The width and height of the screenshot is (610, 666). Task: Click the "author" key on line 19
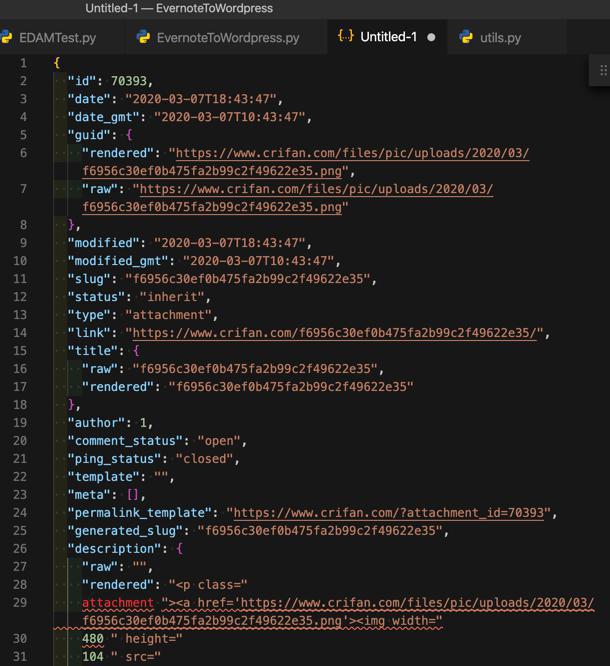tap(99, 423)
